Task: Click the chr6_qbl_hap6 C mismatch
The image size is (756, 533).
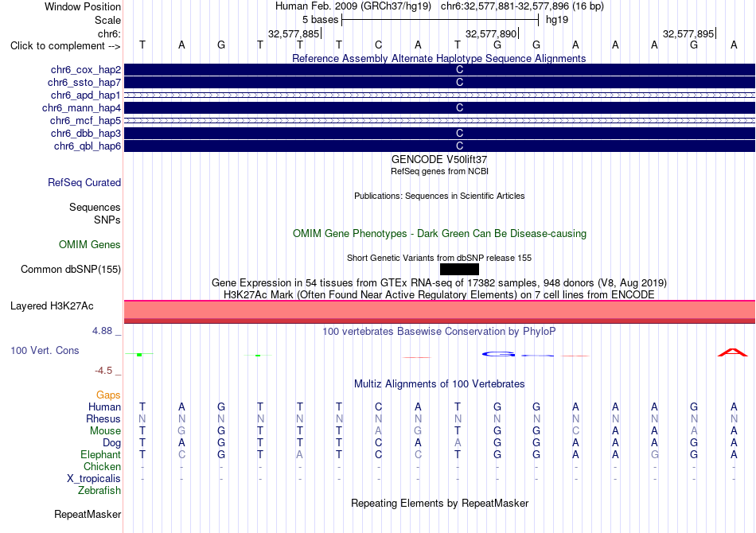Action: [x=459, y=146]
